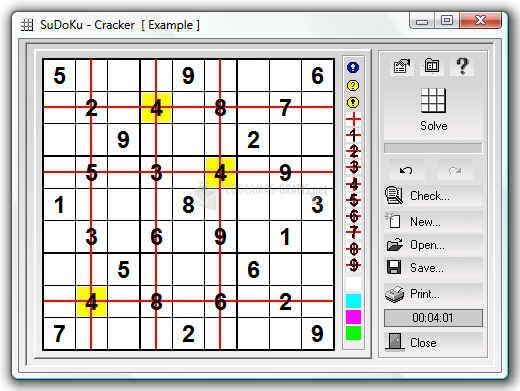Select the 7 in the bottom-left grid cell
520x391 pixels.
(x=59, y=333)
